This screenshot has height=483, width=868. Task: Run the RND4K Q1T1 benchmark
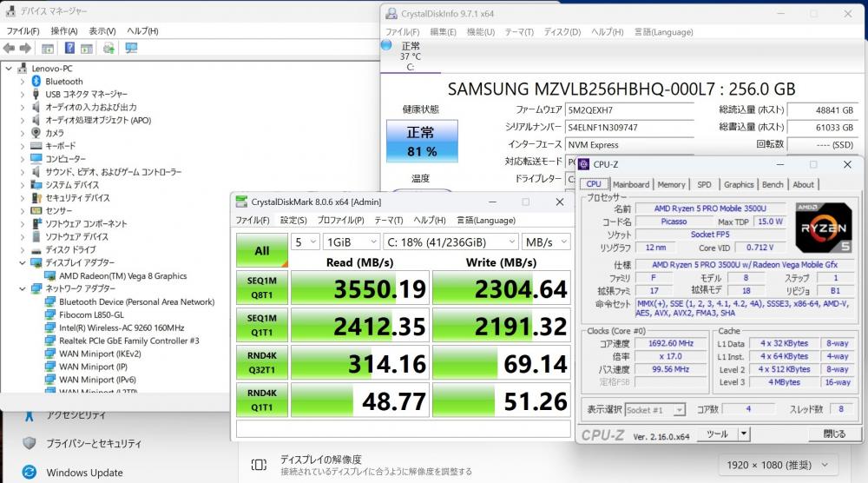point(262,400)
